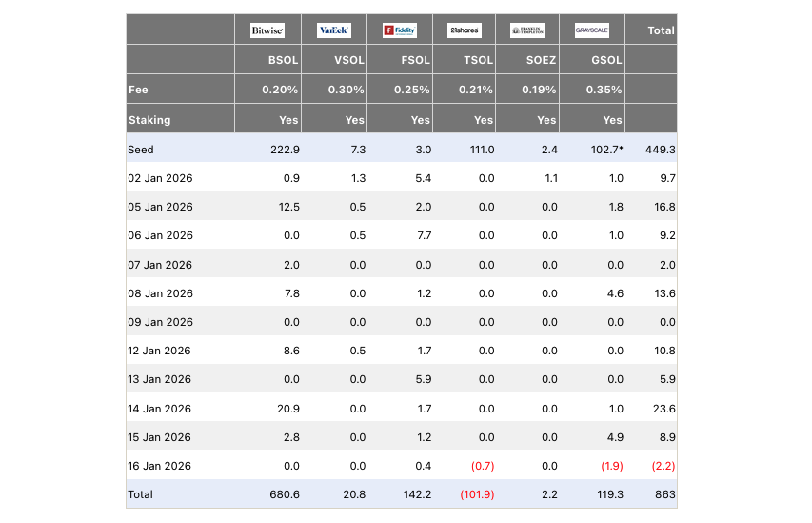Click the Total column header
The width and height of the screenshot is (812, 523).
point(661,30)
